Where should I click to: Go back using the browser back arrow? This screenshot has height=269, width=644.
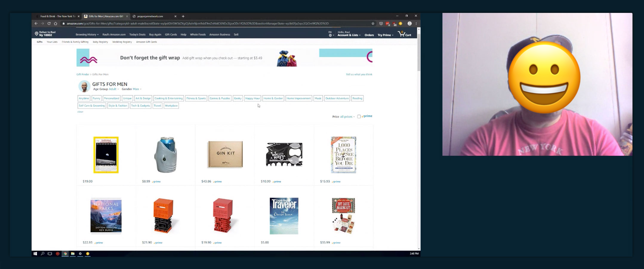pyautogui.click(x=36, y=24)
